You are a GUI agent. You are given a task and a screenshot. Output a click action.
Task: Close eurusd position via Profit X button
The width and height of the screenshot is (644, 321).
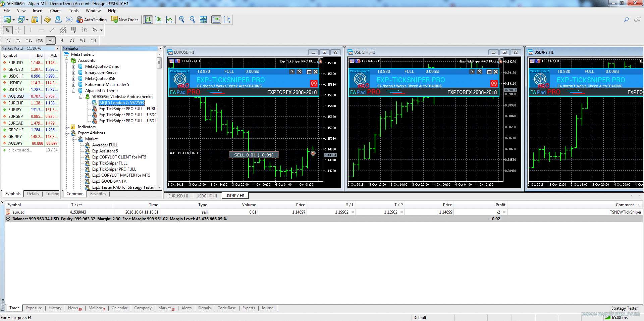point(504,212)
